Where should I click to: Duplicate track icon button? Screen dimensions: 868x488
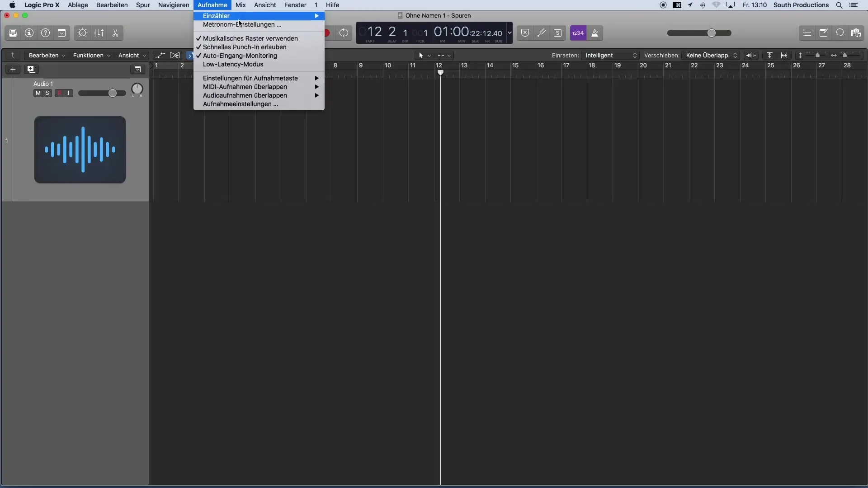pos(31,69)
